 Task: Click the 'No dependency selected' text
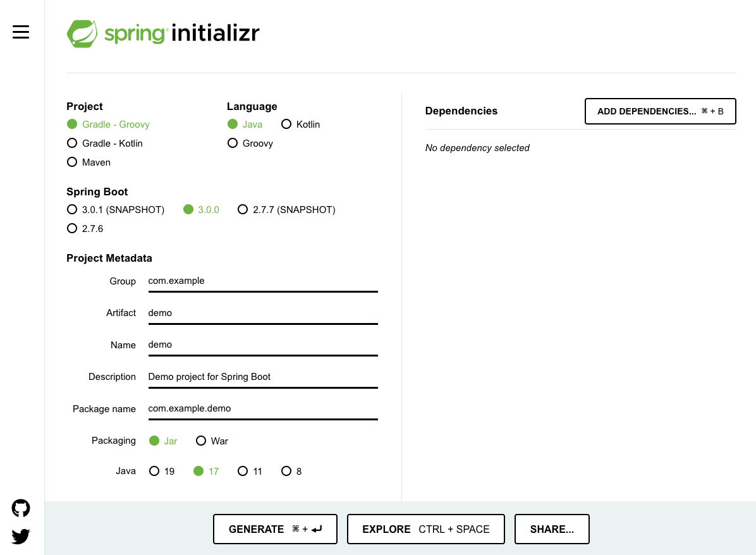(x=477, y=148)
